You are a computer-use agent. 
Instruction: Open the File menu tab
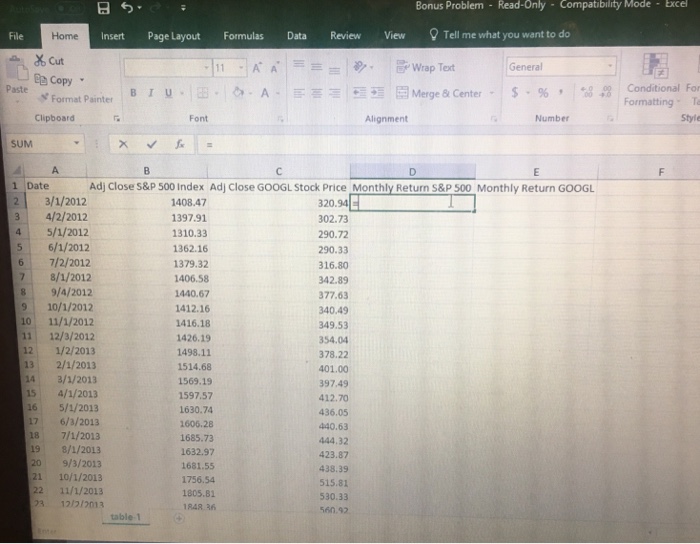pos(16,36)
